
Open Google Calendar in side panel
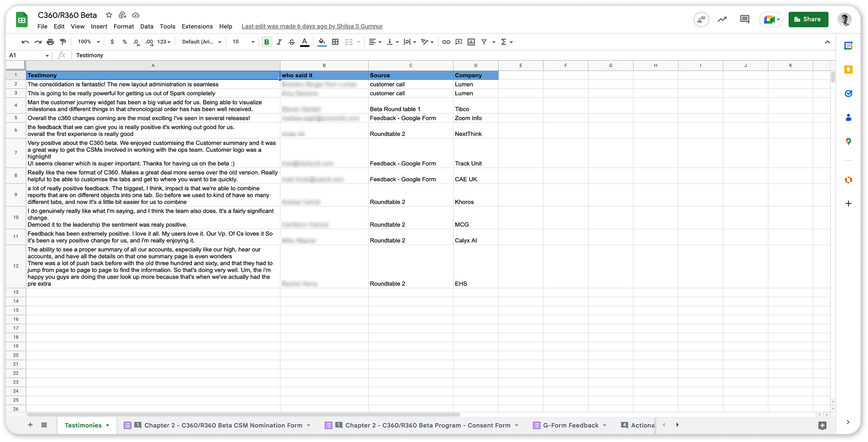click(848, 46)
